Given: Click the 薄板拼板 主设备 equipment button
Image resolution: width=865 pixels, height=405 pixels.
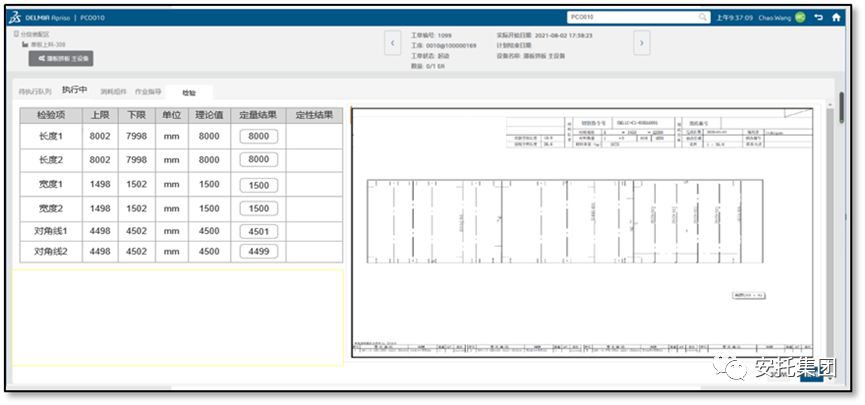Looking at the screenshot, I should point(62,58).
